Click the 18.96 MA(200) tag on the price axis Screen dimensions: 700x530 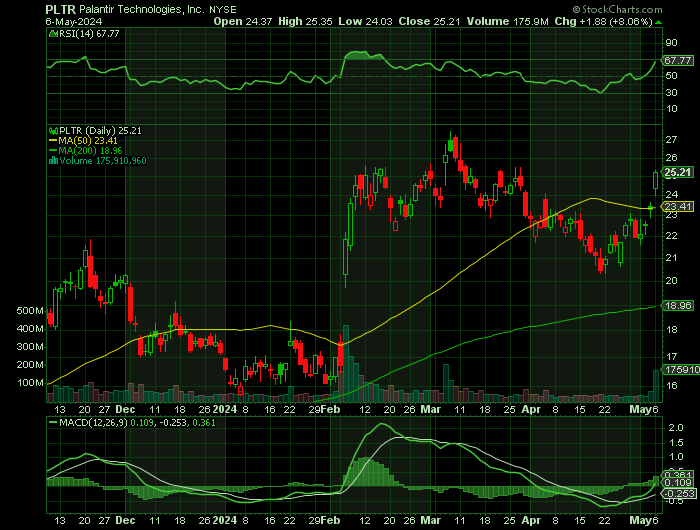pos(678,306)
